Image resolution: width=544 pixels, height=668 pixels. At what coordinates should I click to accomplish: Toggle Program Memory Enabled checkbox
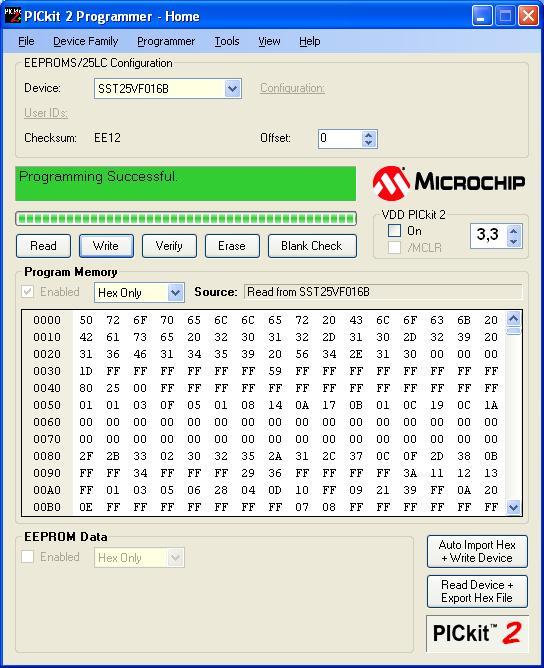click(x=28, y=292)
